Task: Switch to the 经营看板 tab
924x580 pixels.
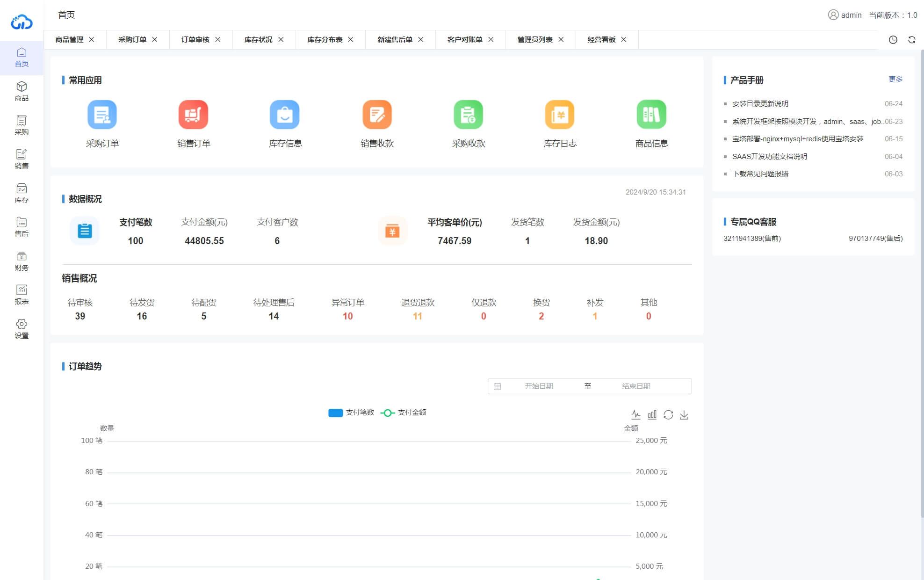Action: 601,40
